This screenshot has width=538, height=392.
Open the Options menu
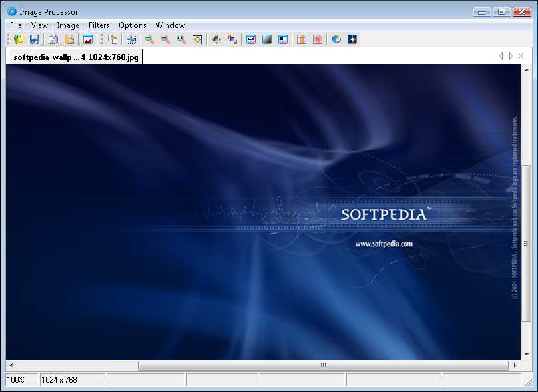coord(133,25)
